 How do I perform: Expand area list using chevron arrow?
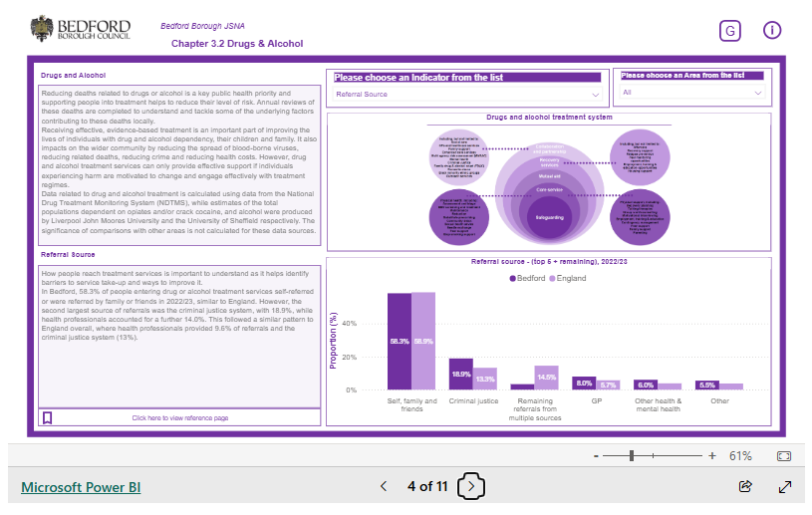coord(757,94)
